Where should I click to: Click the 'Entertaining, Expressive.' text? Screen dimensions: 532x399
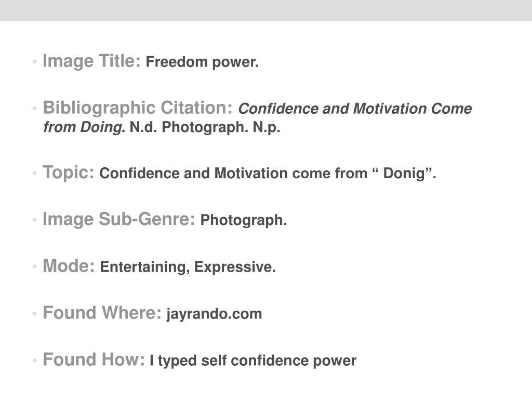click(x=188, y=267)
